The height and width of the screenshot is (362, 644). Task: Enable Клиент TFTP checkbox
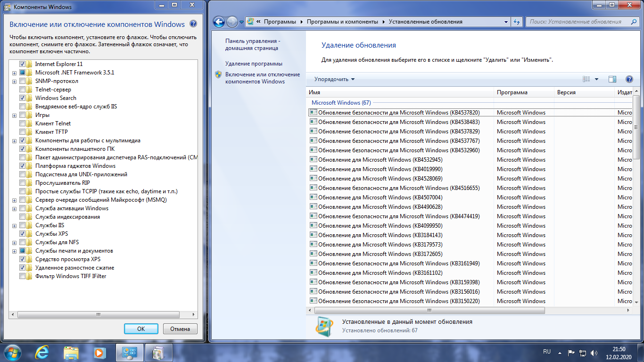coord(22,132)
